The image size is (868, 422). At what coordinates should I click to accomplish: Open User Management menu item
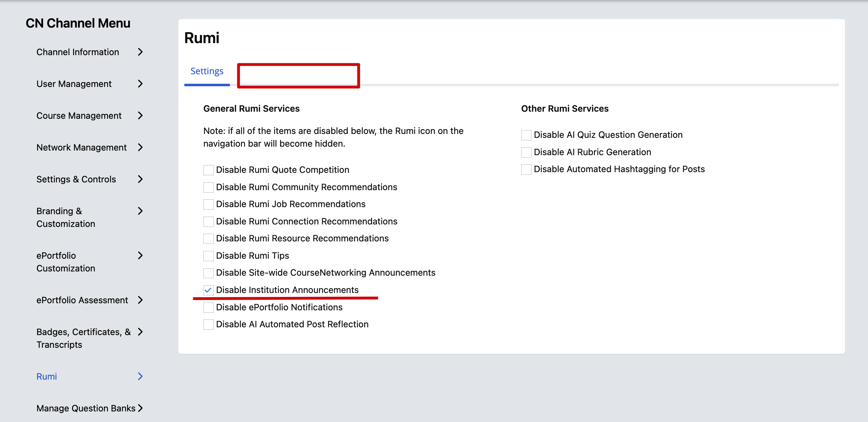[74, 84]
